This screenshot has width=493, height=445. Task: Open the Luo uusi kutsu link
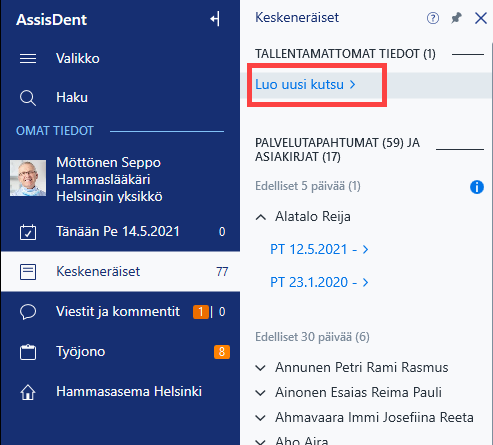(305, 85)
